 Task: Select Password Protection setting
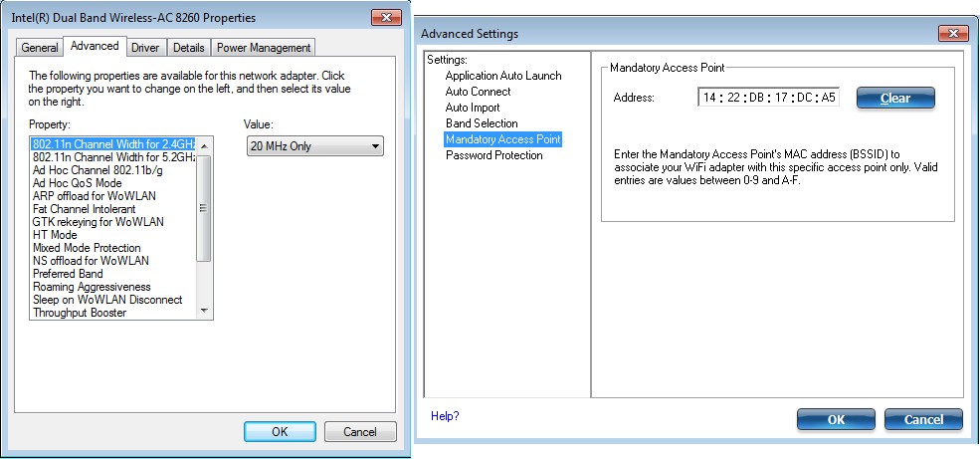[493, 155]
